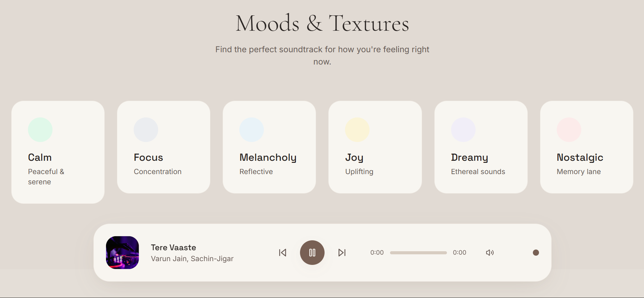Seek within the track progress bar
Screen dimensions: 644x298
point(418,253)
